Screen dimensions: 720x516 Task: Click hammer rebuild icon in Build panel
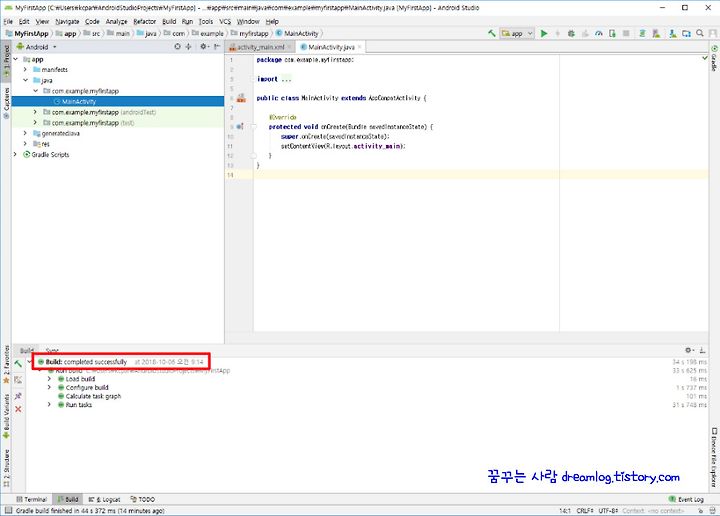[x=18, y=364]
